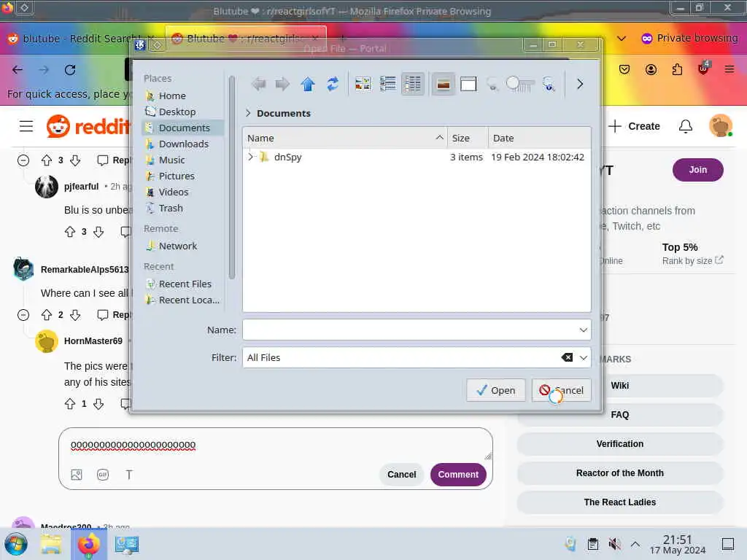This screenshot has height=560, width=747.
Task: Click Reddit logo home link
Action: (88, 126)
